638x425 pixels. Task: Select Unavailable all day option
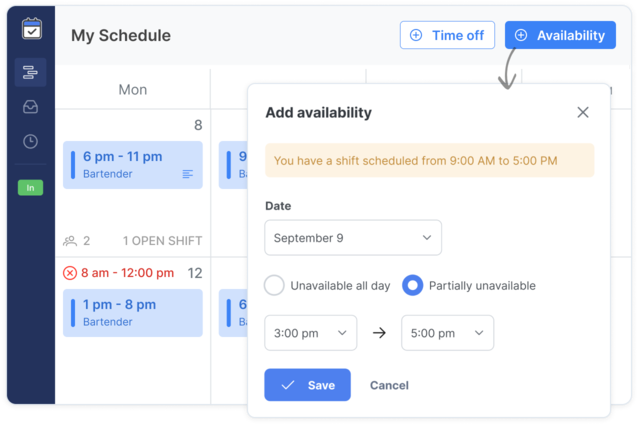click(x=274, y=286)
